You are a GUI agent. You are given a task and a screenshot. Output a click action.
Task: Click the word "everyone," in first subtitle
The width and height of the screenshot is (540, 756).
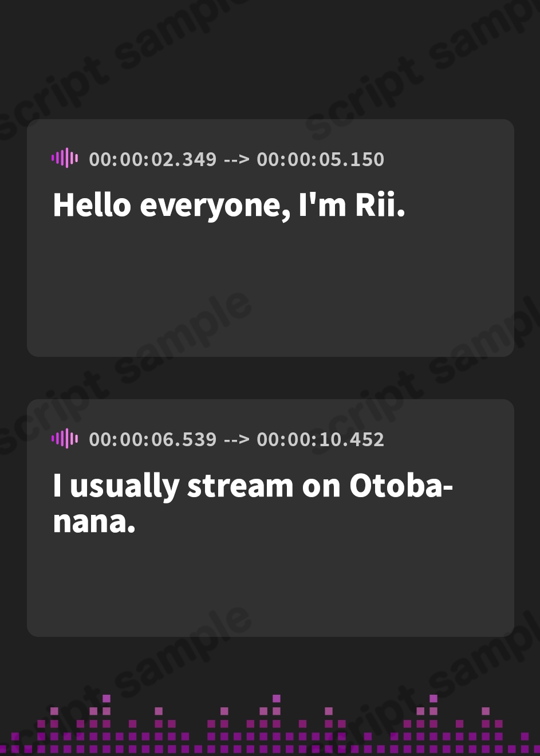[215, 206]
